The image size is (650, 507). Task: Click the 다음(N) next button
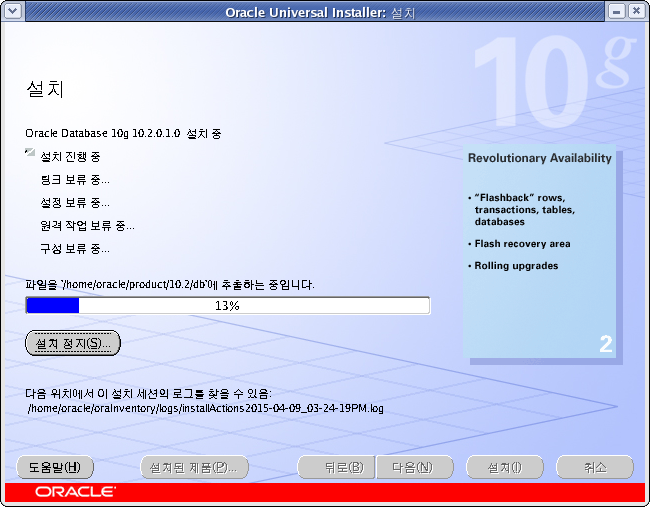pyautogui.click(x=415, y=467)
